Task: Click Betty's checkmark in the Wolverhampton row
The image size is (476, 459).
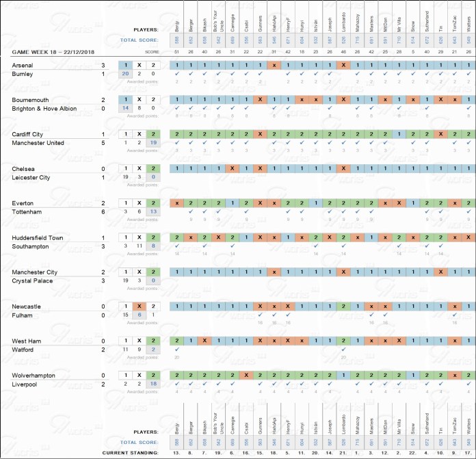Action: click(176, 384)
